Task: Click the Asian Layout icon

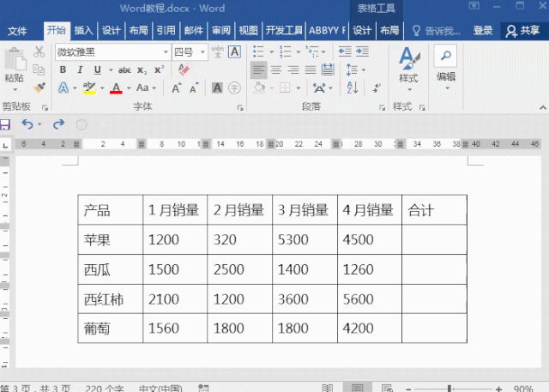Action: point(319,87)
